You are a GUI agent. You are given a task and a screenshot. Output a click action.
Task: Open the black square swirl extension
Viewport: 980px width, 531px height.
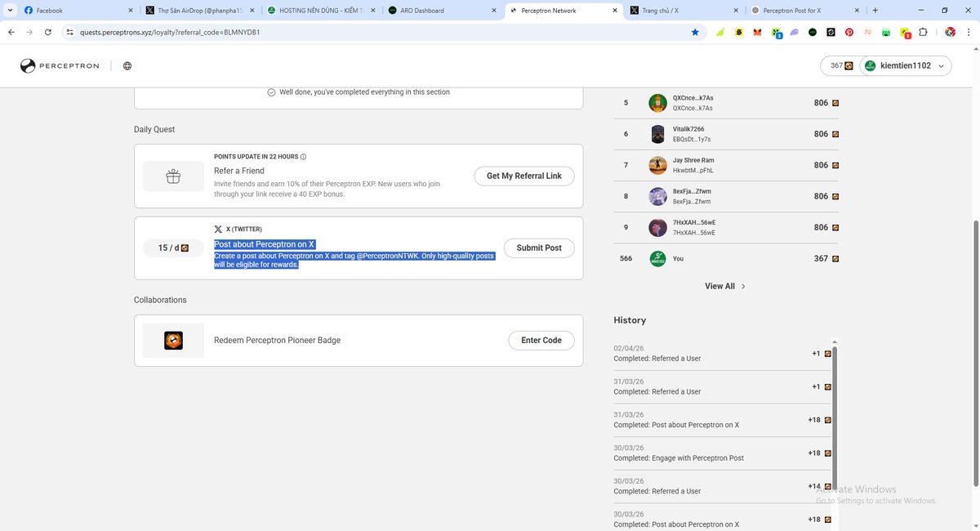tap(831, 33)
